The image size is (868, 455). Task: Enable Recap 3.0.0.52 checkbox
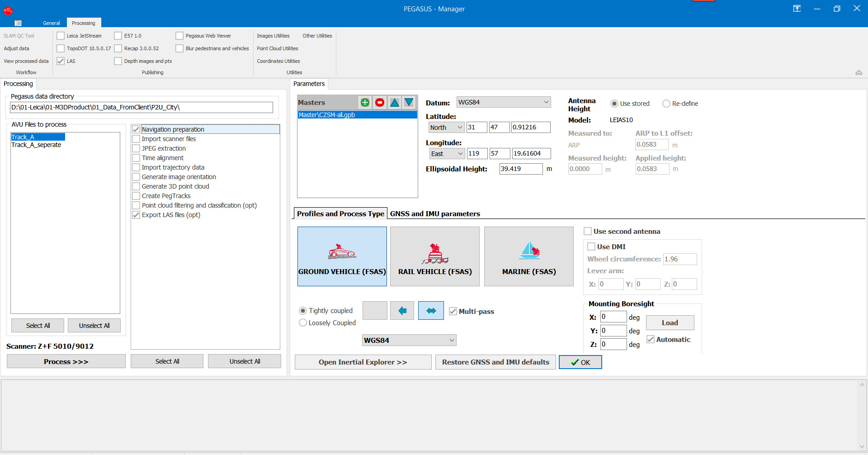(118, 48)
